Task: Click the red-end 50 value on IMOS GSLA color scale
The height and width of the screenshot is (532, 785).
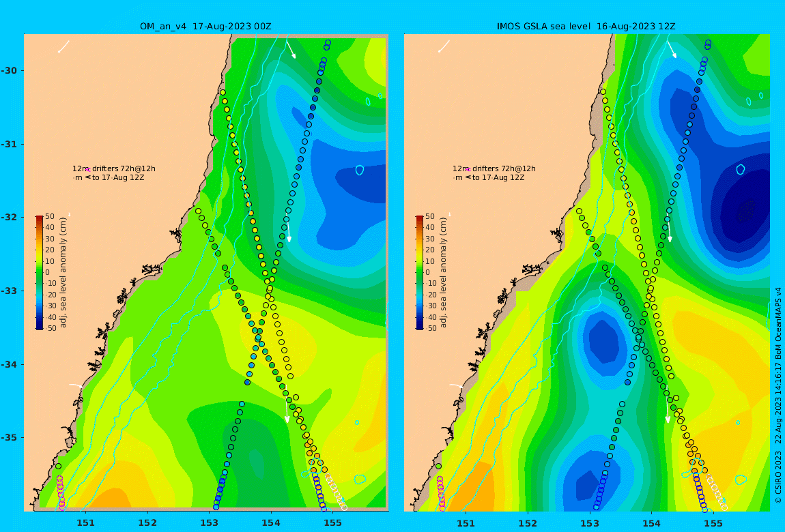Action: [430, 216]
